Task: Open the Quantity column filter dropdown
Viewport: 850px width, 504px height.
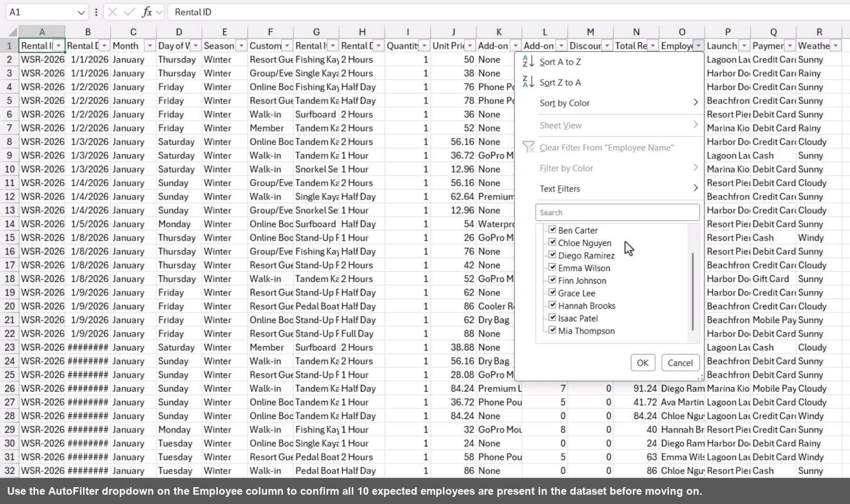Action: [x=424, y=46]
